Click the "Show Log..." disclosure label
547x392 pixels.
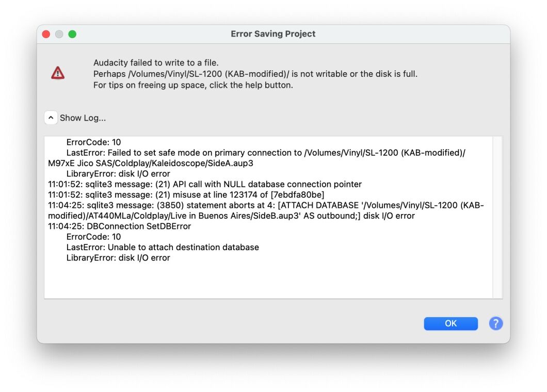[x=83, y=118]
